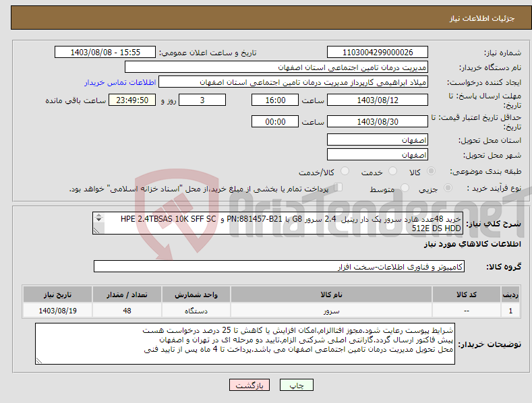Select the جزیی purchase type radio
Viewport: 532px width, 403px height.
click(448, 187)
